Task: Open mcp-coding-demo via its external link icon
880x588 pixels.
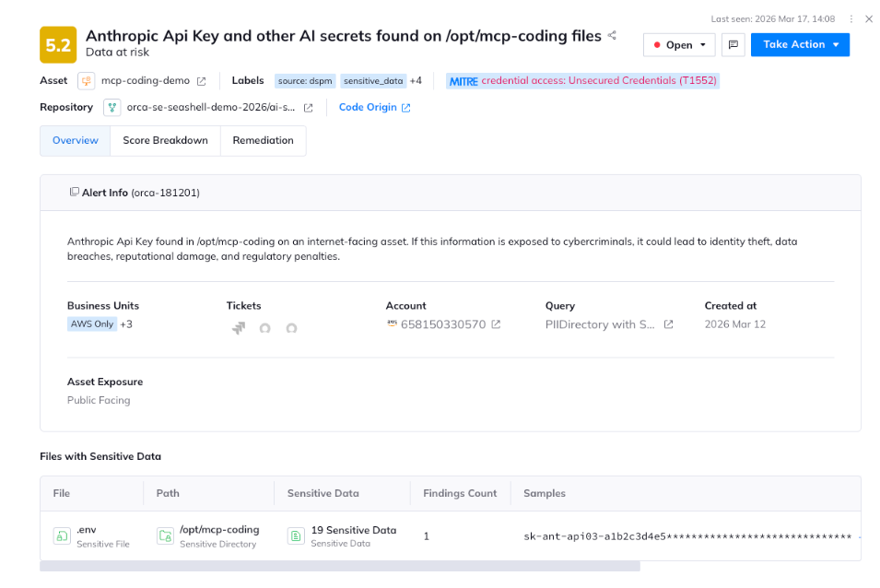Action: (202, 80)
